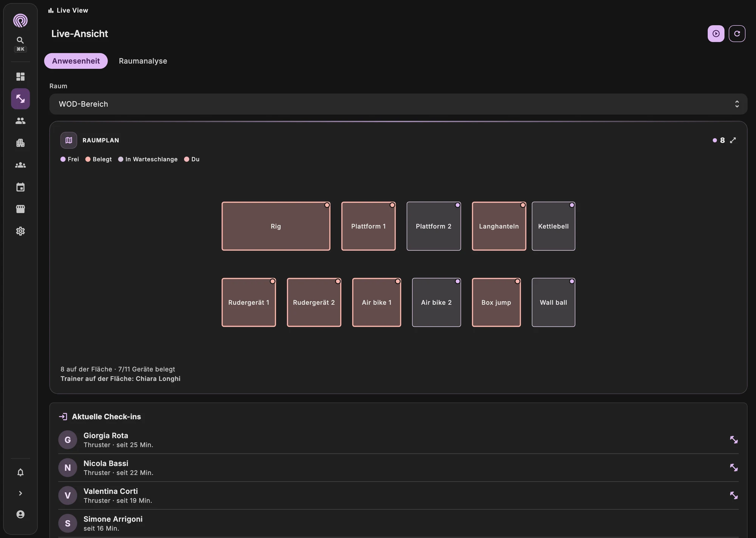756x538 pixels.
Task: Switch to the Raumanalyse tab
Action: [143, 61]
